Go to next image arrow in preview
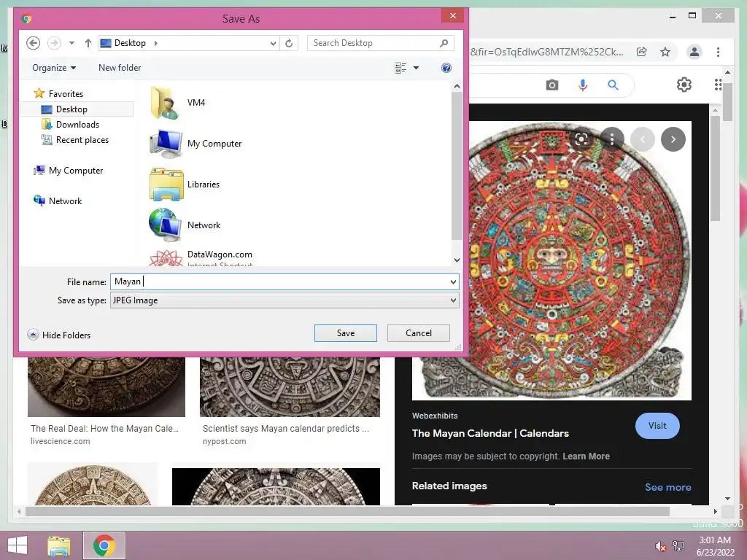The image size is (747, 560). (x=673, y=139)
